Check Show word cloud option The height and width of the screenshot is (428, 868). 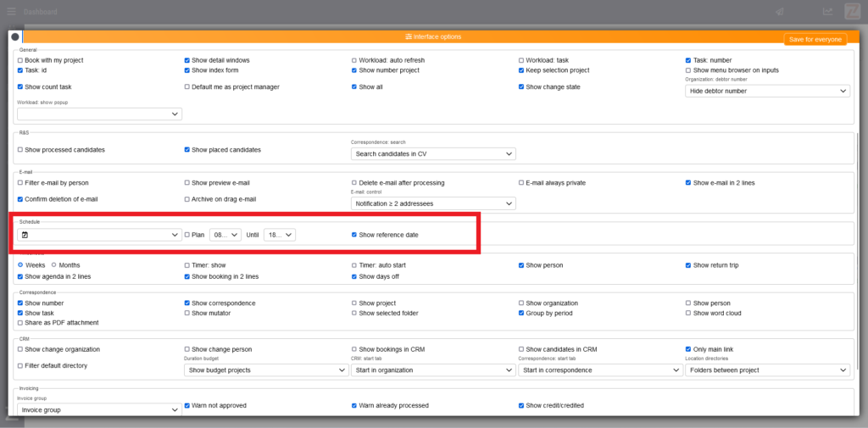click(x=689, y=313)
